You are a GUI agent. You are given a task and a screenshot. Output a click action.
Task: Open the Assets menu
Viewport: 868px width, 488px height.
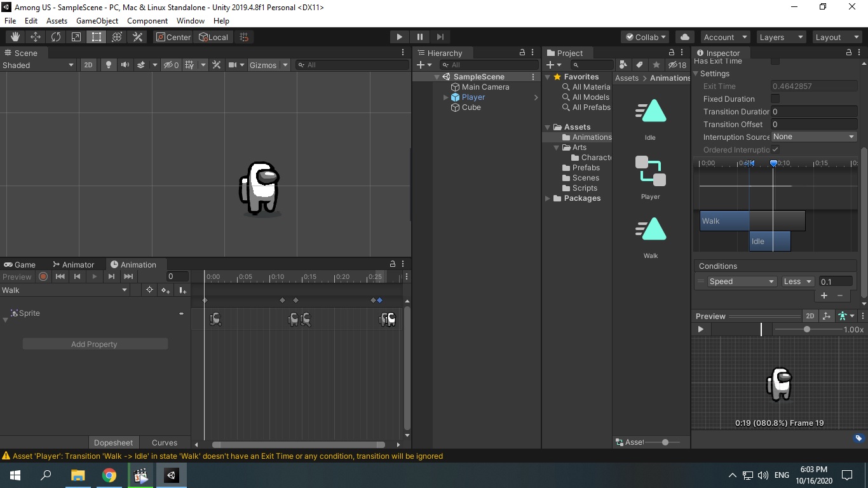click(57, 20)
